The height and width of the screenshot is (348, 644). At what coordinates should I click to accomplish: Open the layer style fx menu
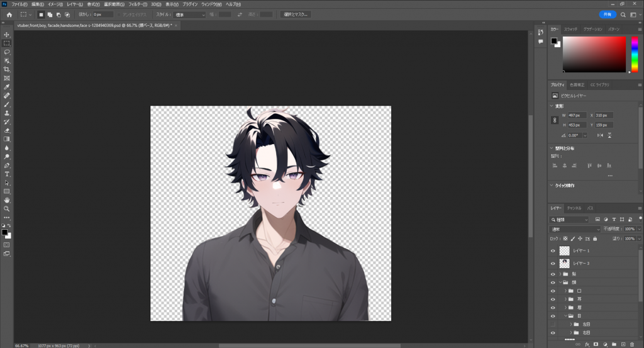[x=586, y=344]
